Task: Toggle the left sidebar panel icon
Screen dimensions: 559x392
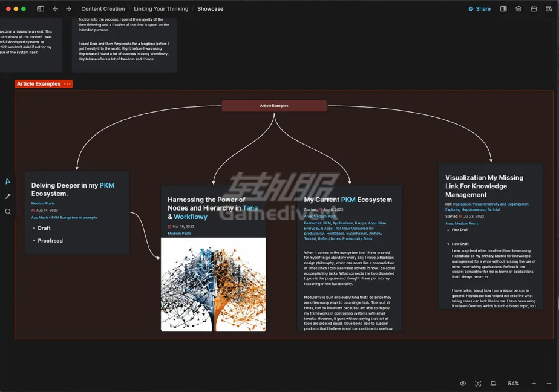Action: [x=41, y=9]
